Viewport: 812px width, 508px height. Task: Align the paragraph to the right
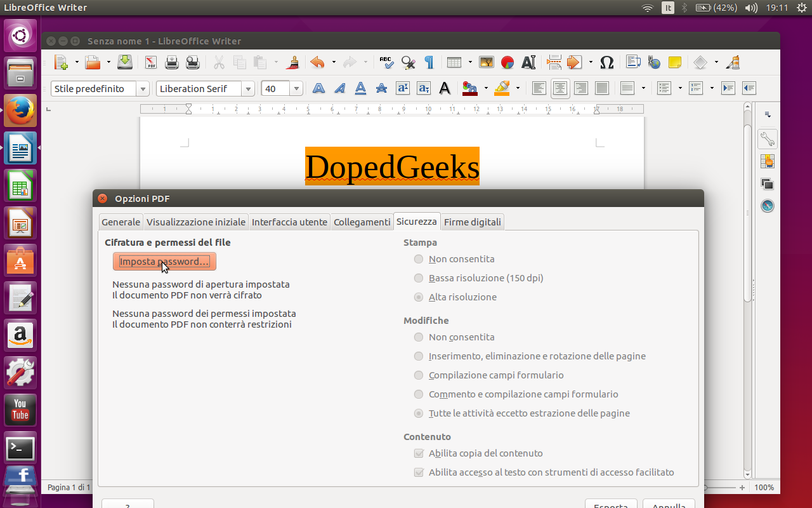[581, 88]
